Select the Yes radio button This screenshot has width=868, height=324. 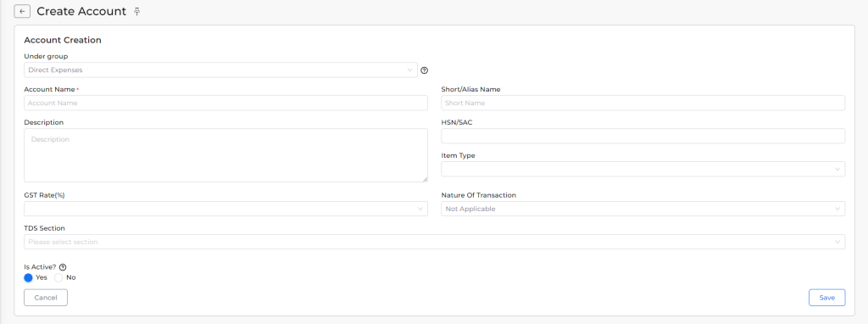tap(28, 277)
